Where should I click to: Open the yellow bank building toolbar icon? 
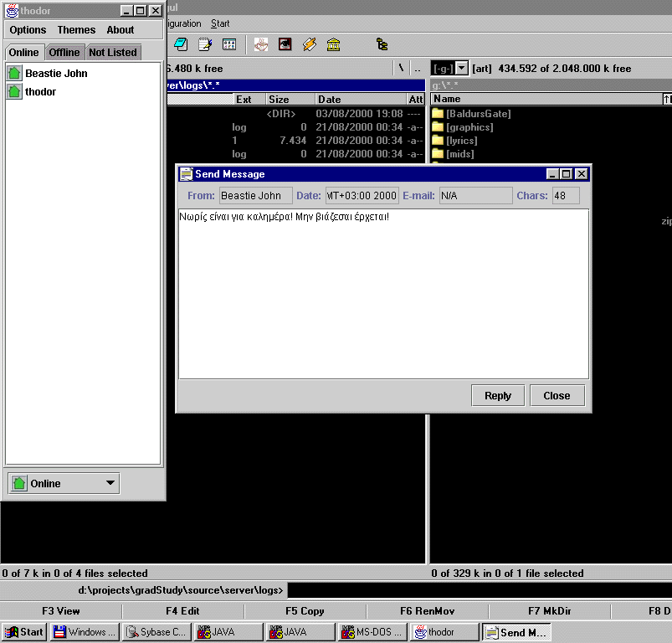(333, 44)
